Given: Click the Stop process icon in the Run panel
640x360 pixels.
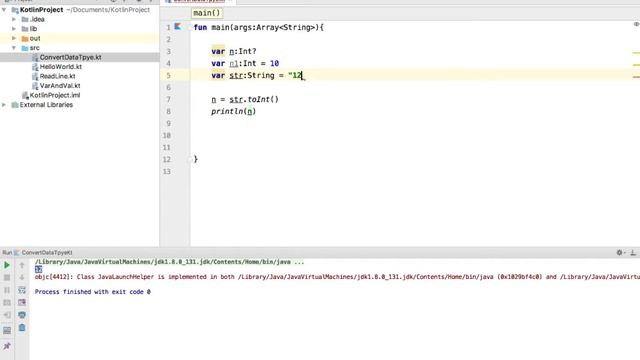Looking at the screenshot, I should pyautogui.click(x=7, y=278).
